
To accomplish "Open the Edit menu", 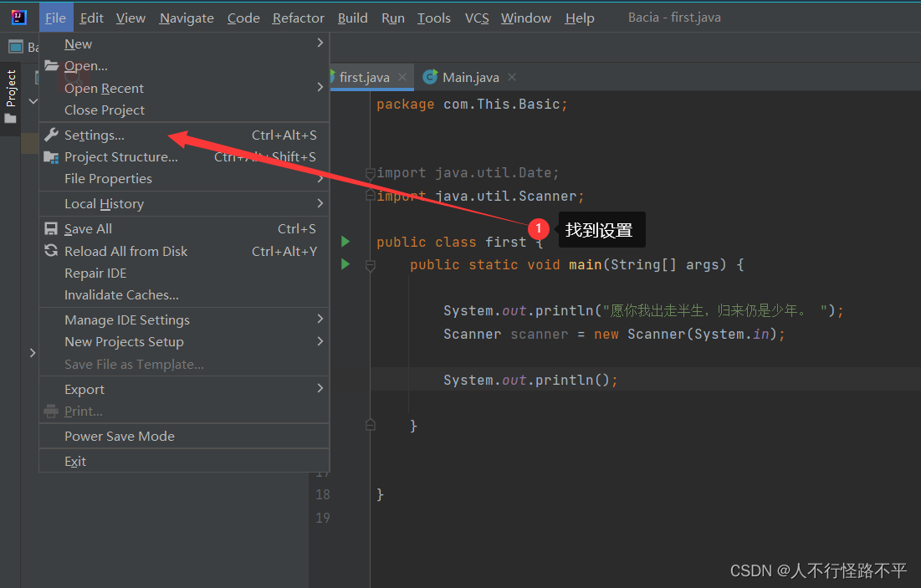I will pyautogui.click(x=92, y=18).
